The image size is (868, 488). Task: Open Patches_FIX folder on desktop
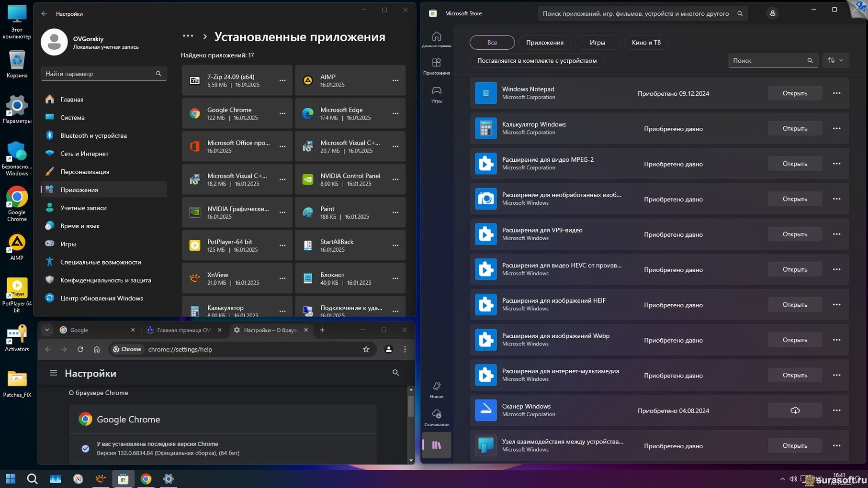click(17, 384)
